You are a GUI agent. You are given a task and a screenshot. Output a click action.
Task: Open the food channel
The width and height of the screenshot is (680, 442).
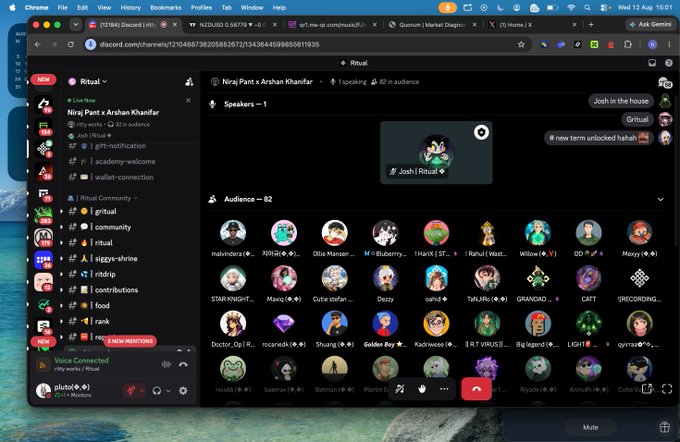coord(130,305)
